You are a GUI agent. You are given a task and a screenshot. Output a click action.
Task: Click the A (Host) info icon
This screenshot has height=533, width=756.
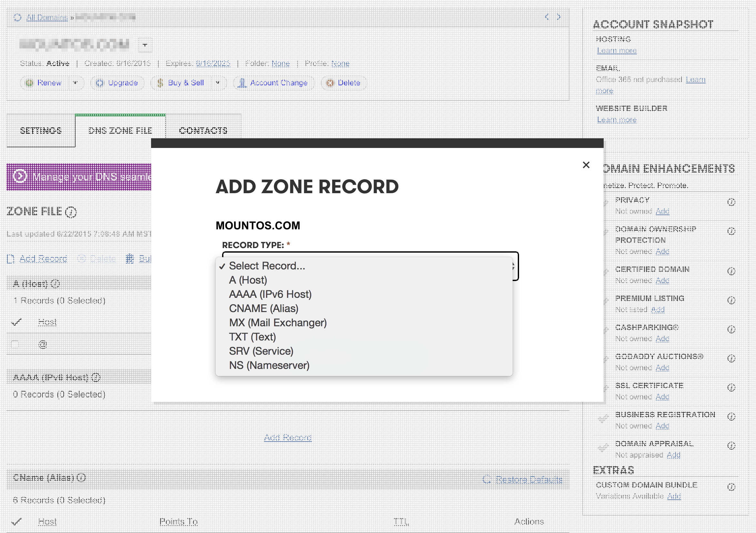55,283
